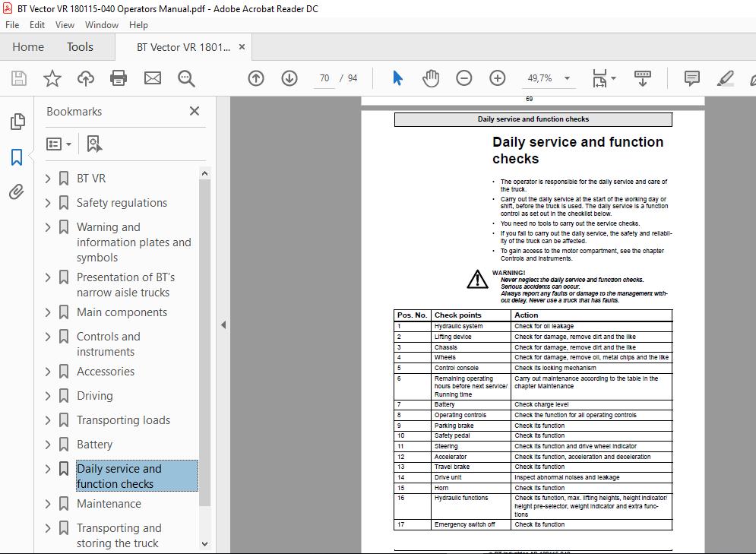
Task: Upload the file to Adobe cloud
Action: pos(85,78)
